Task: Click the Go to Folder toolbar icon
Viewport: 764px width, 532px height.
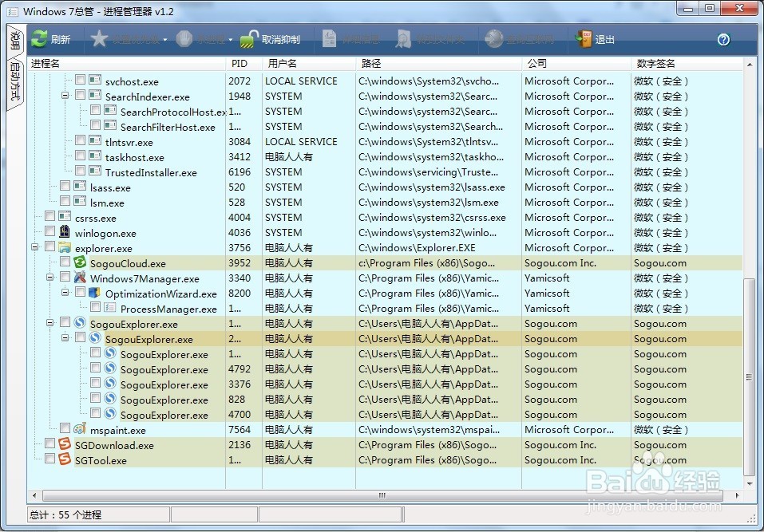Action: coord(402,39)
